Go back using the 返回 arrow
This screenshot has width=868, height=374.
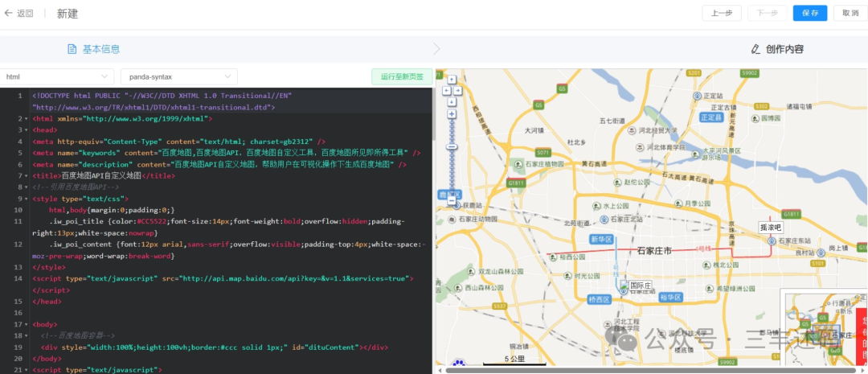pos(8,14)
